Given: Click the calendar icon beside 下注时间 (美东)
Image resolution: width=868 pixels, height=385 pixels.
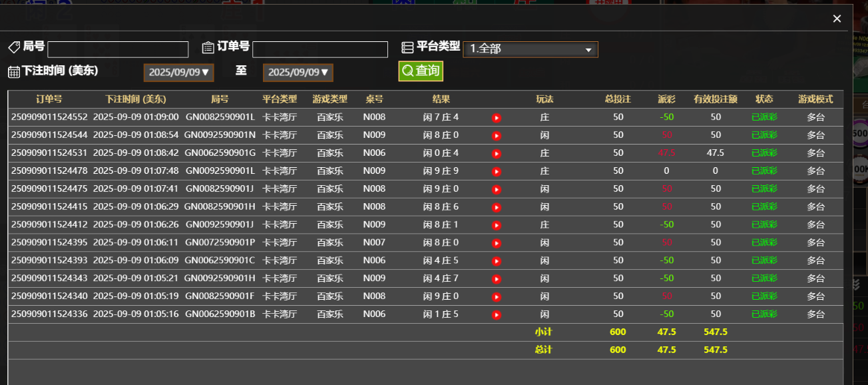Looking at the screenshot, I should pyautogui.click(x=12, y=71).
